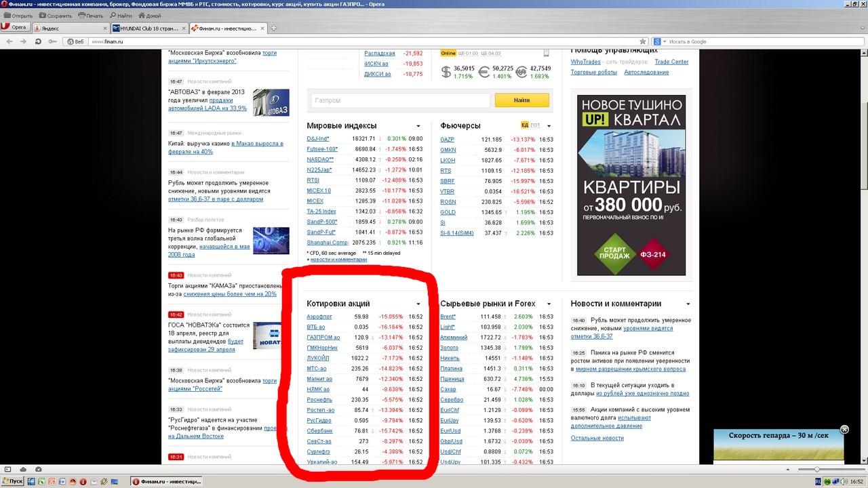Select the ЛОТ units toggle
This screenshot has width=868, height=488.
536,125
